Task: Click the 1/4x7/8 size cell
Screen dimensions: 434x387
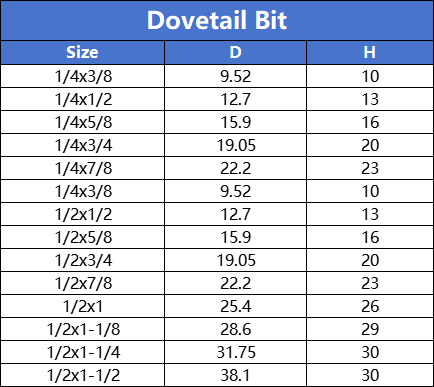Action: (82, 168)
